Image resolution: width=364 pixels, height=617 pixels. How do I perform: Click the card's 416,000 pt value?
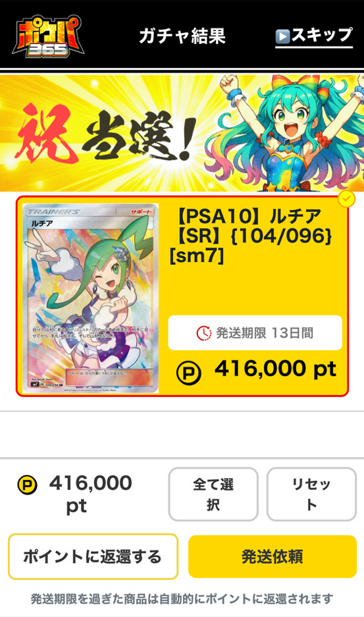pyautogui.click(x=275, y=369)
